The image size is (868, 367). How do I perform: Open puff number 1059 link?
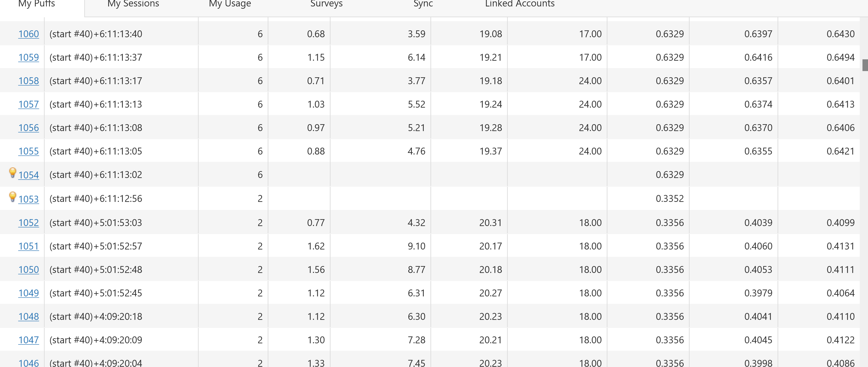click(29, 57)
